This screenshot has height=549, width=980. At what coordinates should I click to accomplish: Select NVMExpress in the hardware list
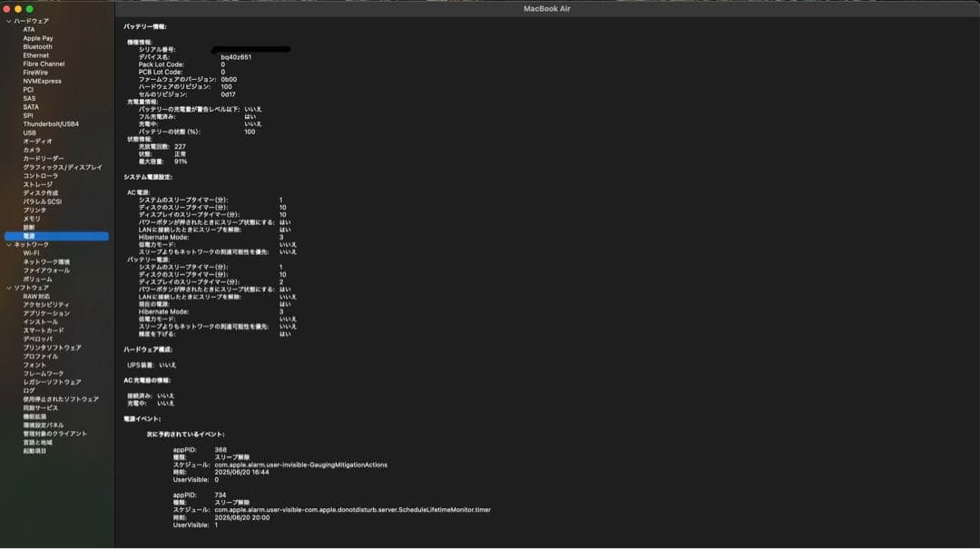(43, 82)
